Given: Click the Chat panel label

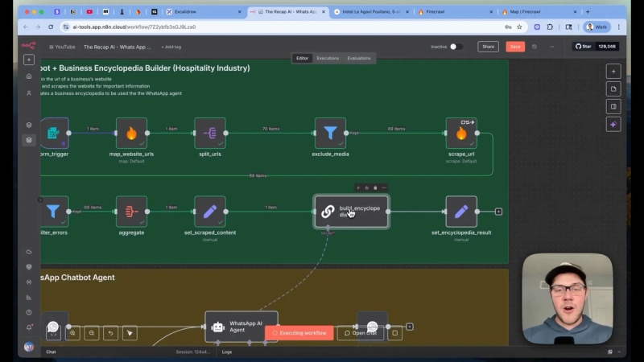Looking at the screenshot, I should [x=51, y=352].
